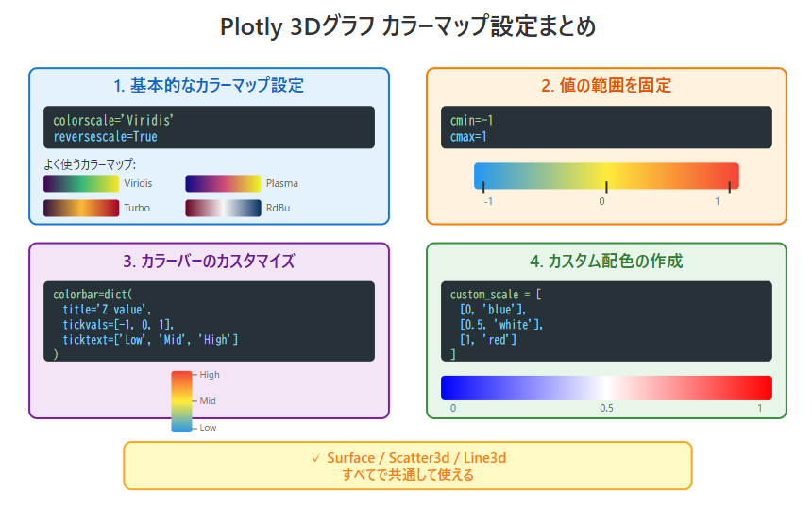
Task: Click the '-1' tick label under range bar
Action: [x=488, y=201]
